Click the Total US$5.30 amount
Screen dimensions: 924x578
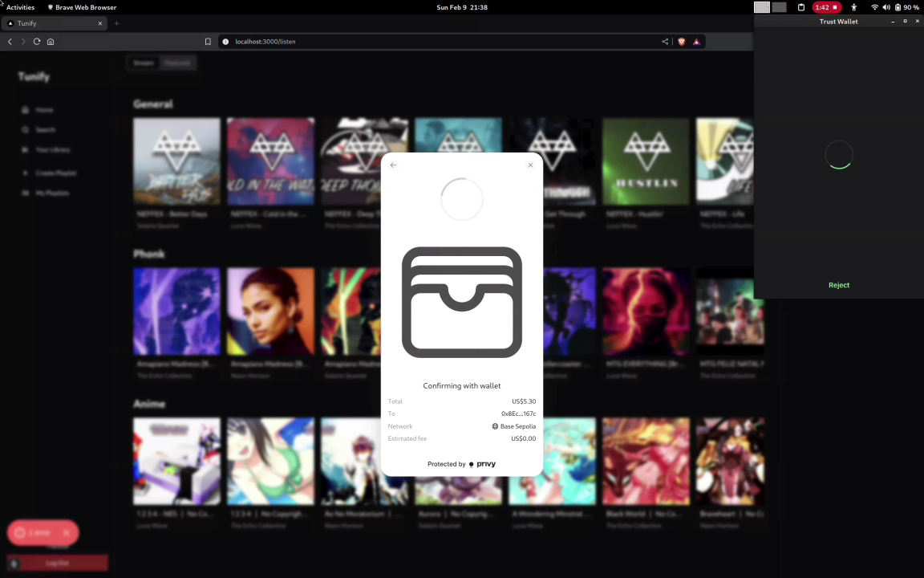tap(524, 401)
